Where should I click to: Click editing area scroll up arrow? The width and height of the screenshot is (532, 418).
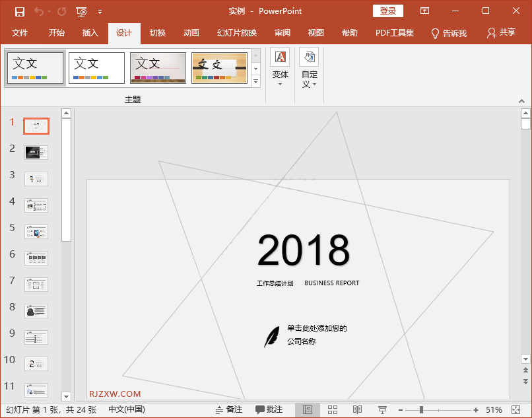525,113
